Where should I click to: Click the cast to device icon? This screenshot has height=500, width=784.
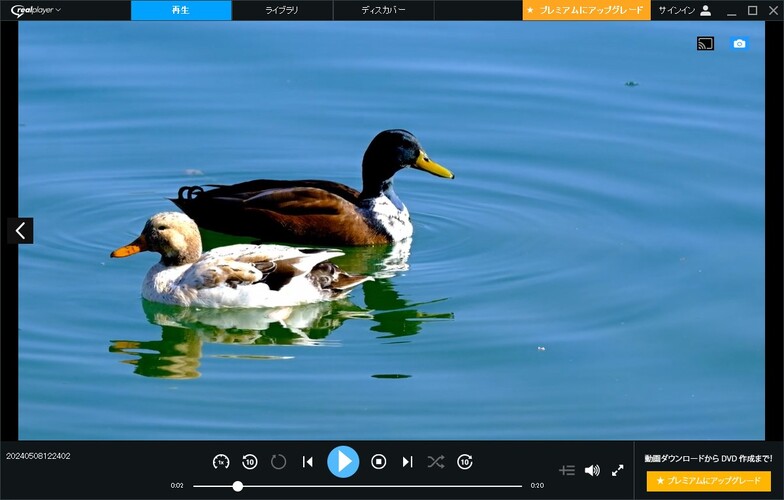click(x=705, y=44)
